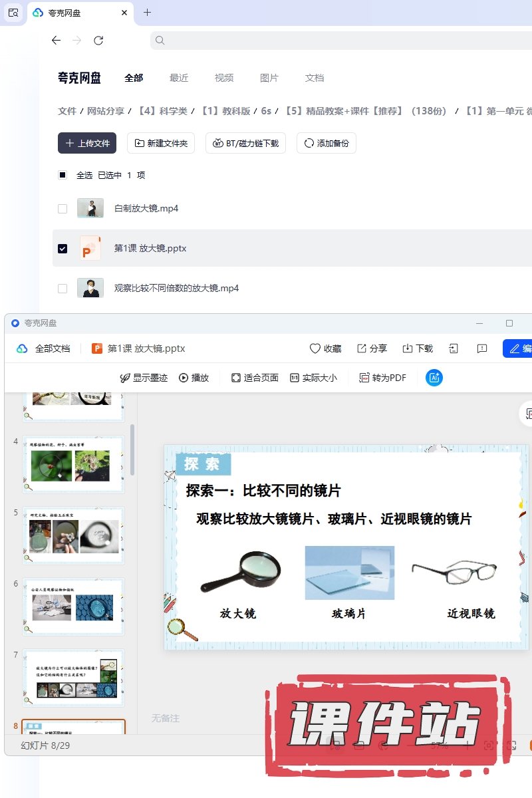
Task: Click the blue AI assistant icon
Action: (x=434, y=378)
